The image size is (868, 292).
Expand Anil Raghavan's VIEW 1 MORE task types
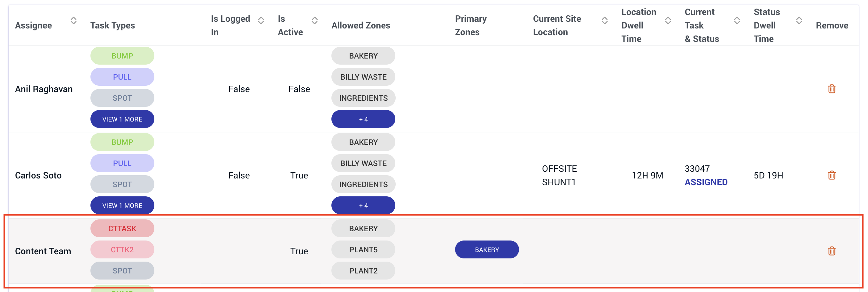pyautogui.click(x=122, y=119)
